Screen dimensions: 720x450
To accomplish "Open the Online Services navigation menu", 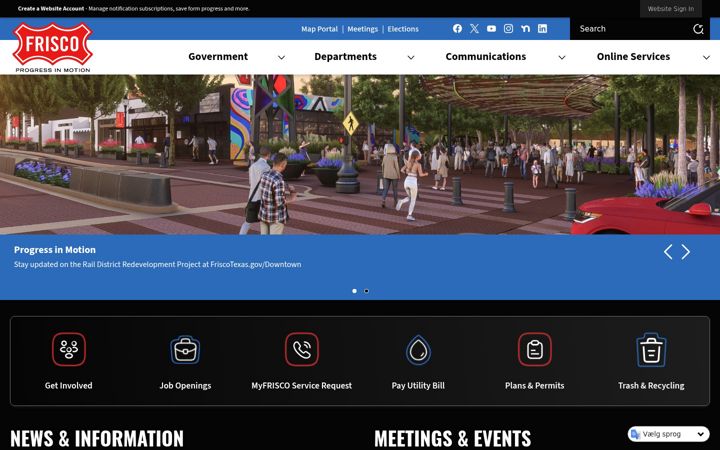I will 633,56.
